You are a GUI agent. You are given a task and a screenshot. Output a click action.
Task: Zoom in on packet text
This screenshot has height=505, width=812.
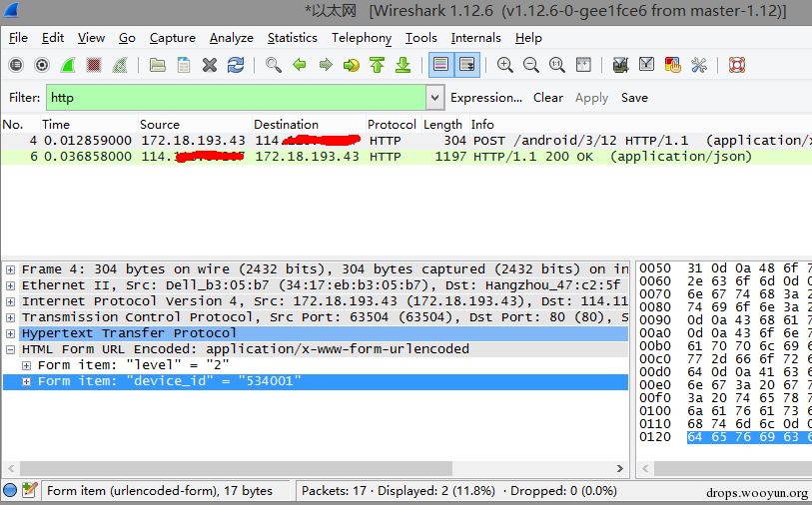point(505,65)
